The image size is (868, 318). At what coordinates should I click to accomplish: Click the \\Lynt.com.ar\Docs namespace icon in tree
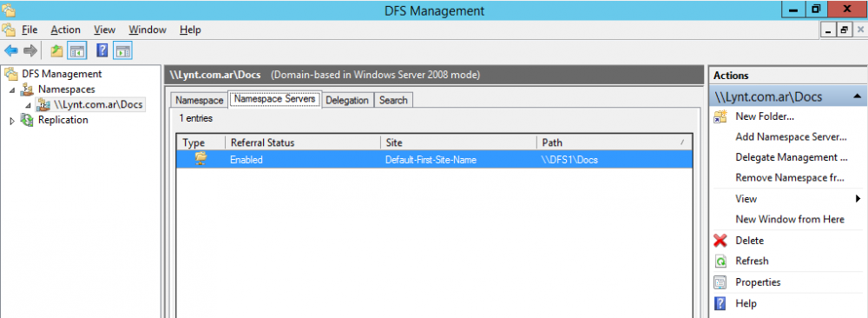43,104
